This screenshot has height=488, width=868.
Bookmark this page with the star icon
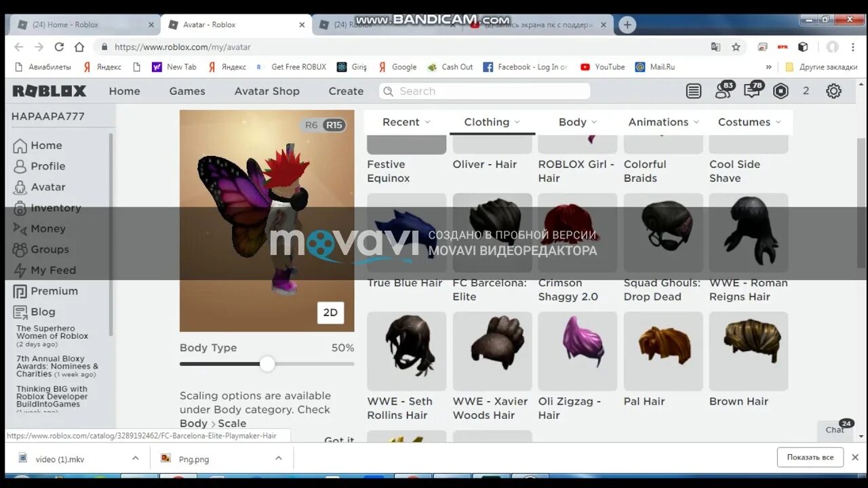point(736,47)
